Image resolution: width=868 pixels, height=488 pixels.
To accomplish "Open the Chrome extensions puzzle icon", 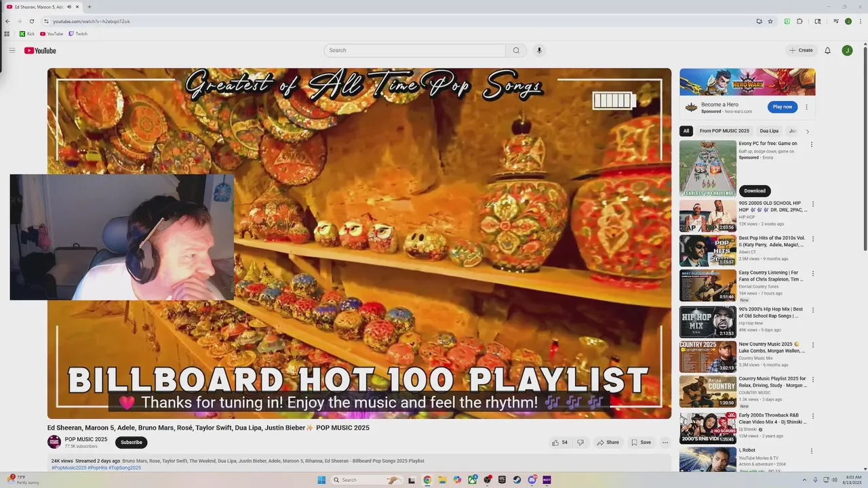I will 800,21.
